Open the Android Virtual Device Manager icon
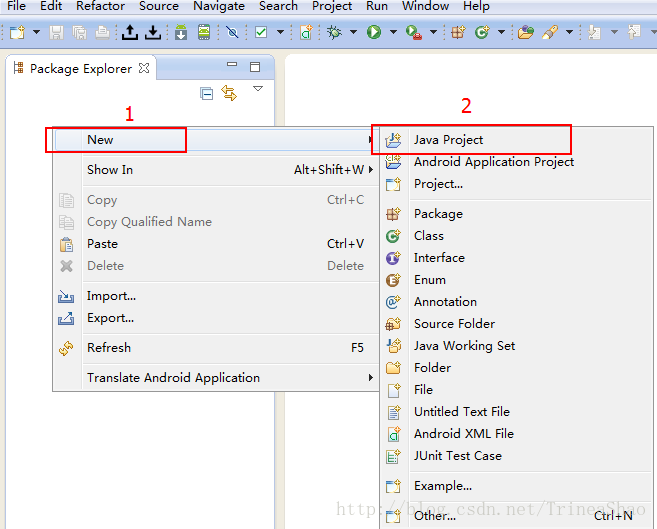This screenshot has height=529, width=657. click(204, 32)
